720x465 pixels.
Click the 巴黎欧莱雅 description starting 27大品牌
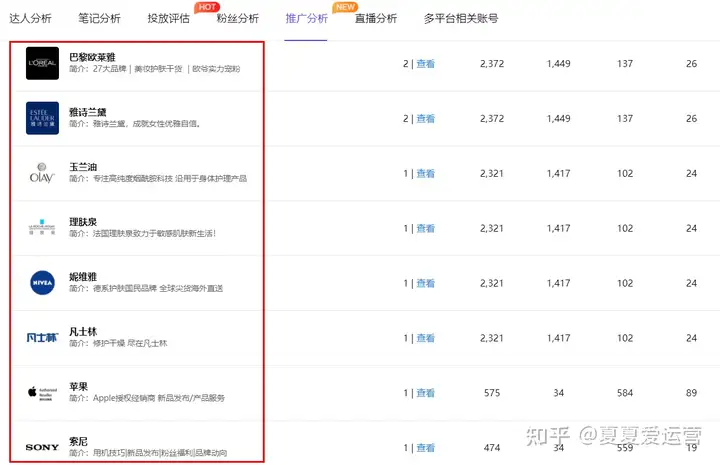(x=155, y=69)
